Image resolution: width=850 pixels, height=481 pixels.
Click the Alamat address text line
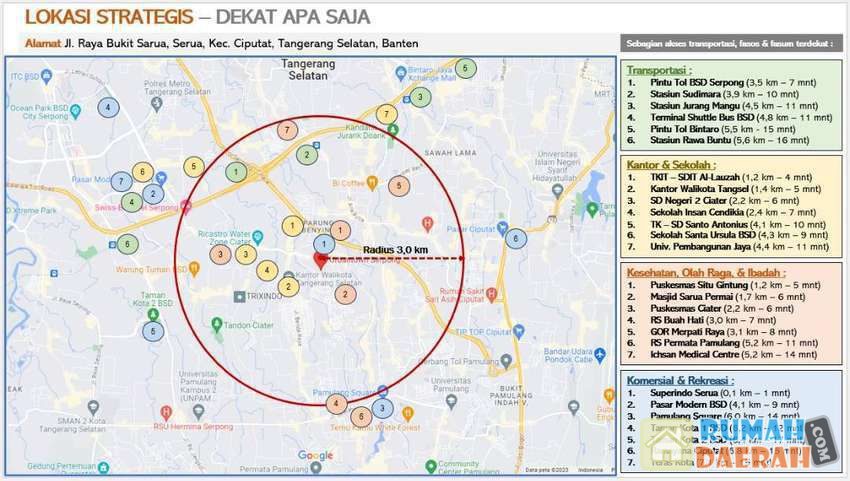220,43
